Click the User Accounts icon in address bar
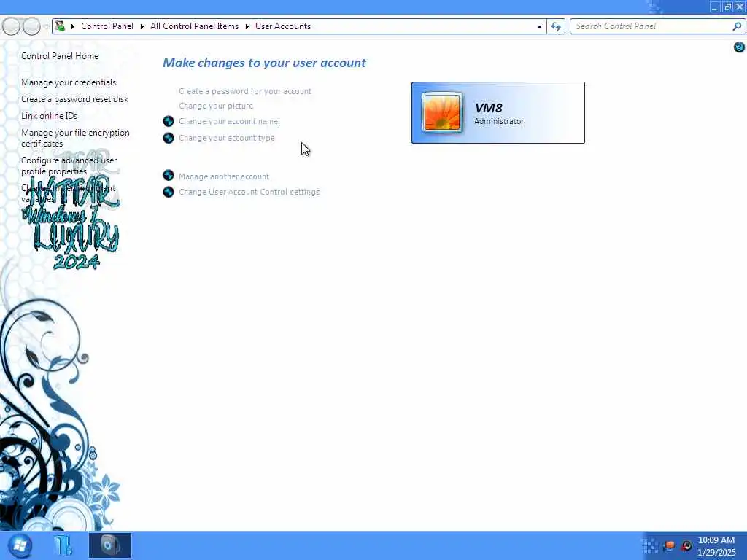747x560 pixels. pyautogui.click(x=61, y=26)
